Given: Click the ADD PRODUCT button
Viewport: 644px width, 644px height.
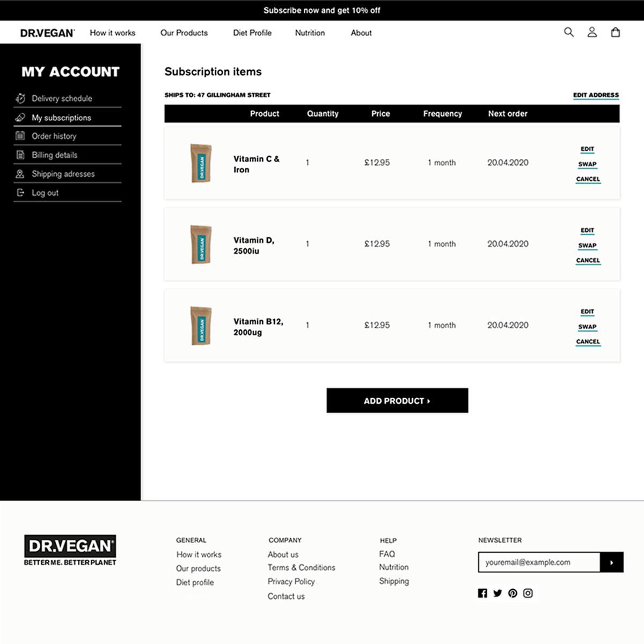Looking at the screenshot, I should (x=397, y=400).
